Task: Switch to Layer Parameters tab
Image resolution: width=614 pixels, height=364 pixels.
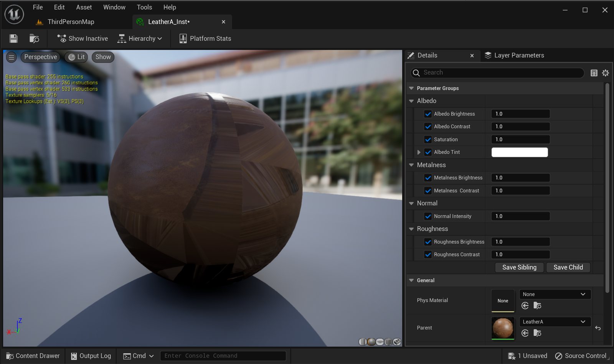Action: (514, 56)
